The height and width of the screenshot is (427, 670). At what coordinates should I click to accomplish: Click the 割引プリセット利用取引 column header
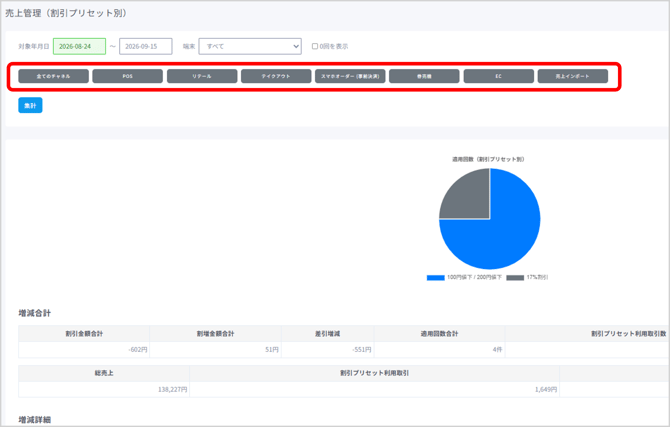[x=374, y=373]
